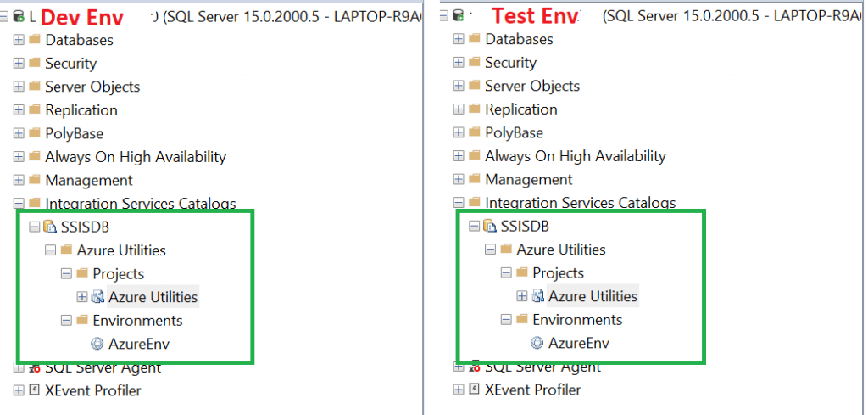Expand the Security node in Test Env
This screenshot has height=415, width=868.
click(459, 63)
